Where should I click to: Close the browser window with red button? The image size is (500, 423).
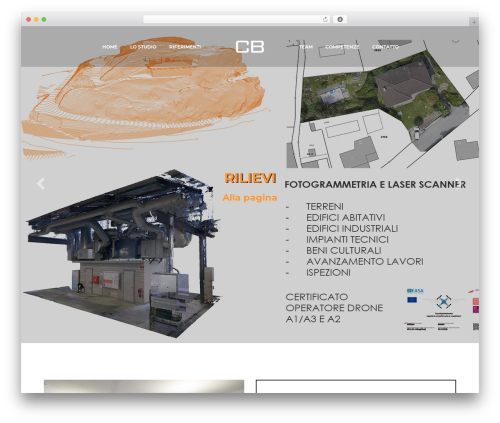pos(29,20)
